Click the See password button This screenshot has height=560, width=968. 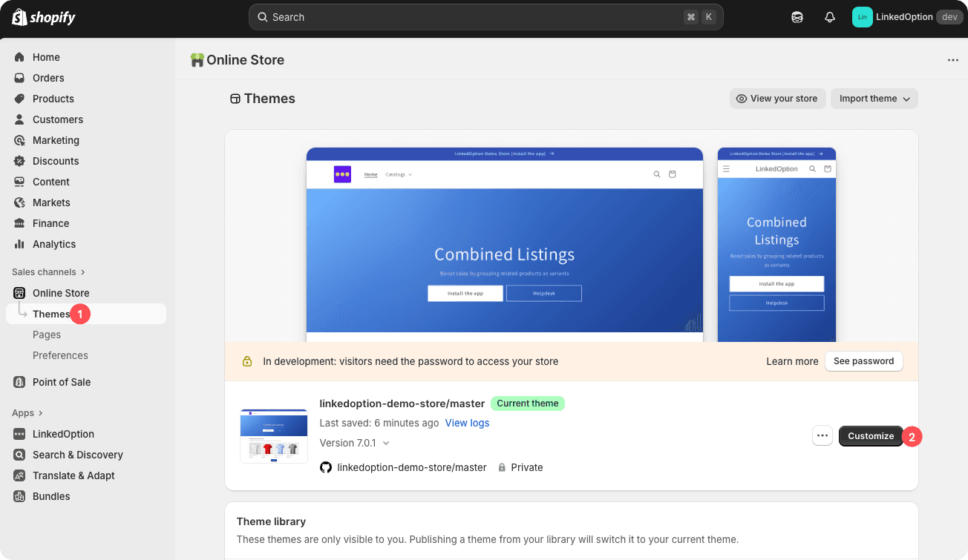(864, 361)
